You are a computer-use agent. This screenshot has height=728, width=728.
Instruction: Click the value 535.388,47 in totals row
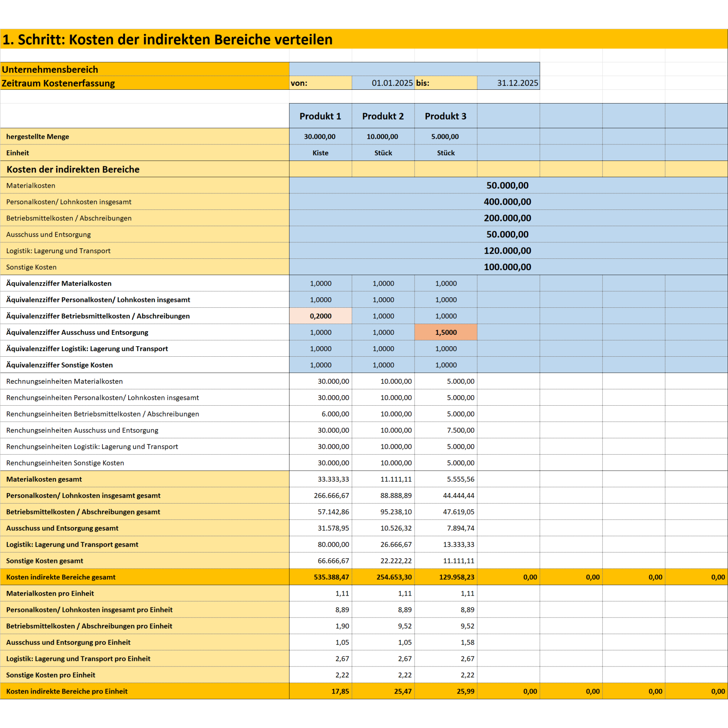pos(332,577)
